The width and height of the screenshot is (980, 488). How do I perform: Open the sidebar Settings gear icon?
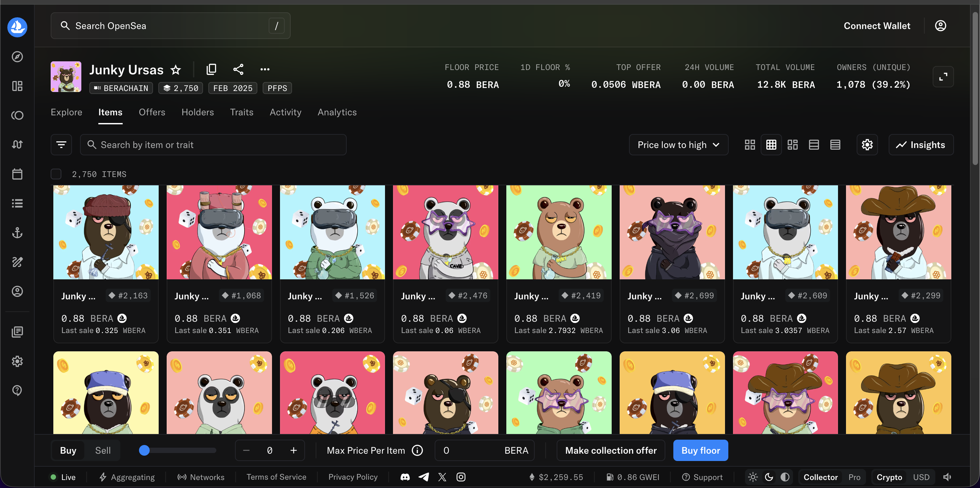click(x=17, y=361)
